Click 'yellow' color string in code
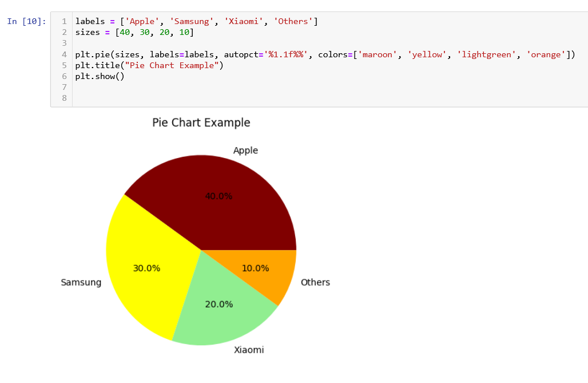The height and width of the screenshot is (383, 588). pos(427,54)
